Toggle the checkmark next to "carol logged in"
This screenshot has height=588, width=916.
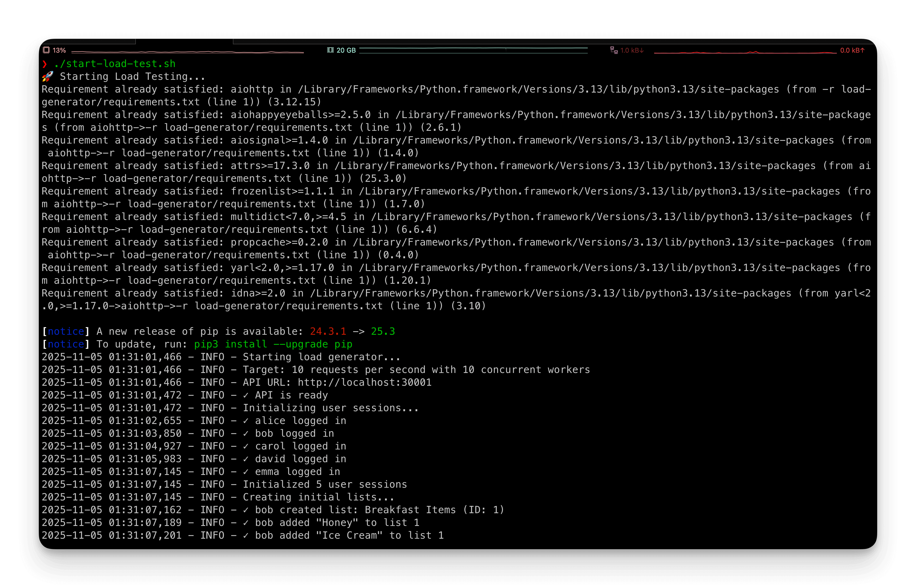coord(246,446)
